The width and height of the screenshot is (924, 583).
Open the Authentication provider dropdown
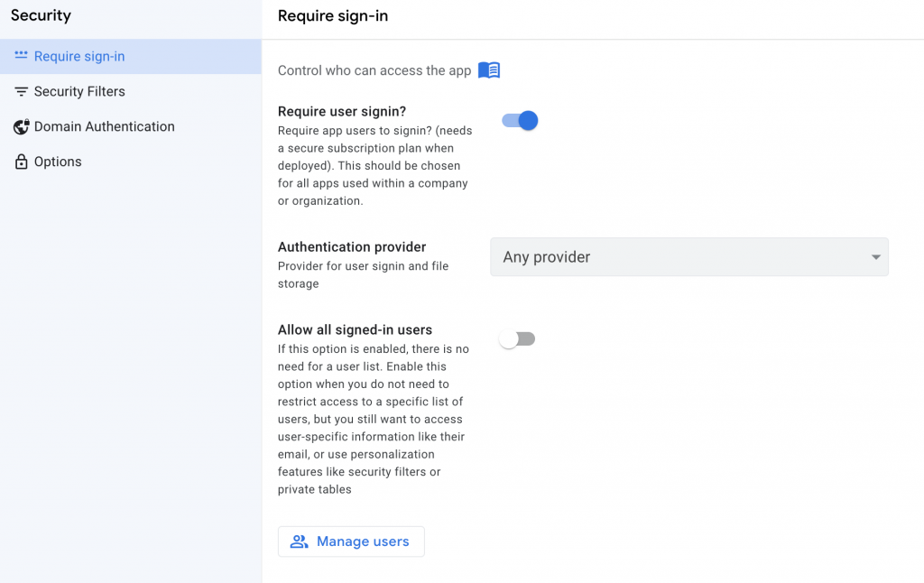click(688, 257)
